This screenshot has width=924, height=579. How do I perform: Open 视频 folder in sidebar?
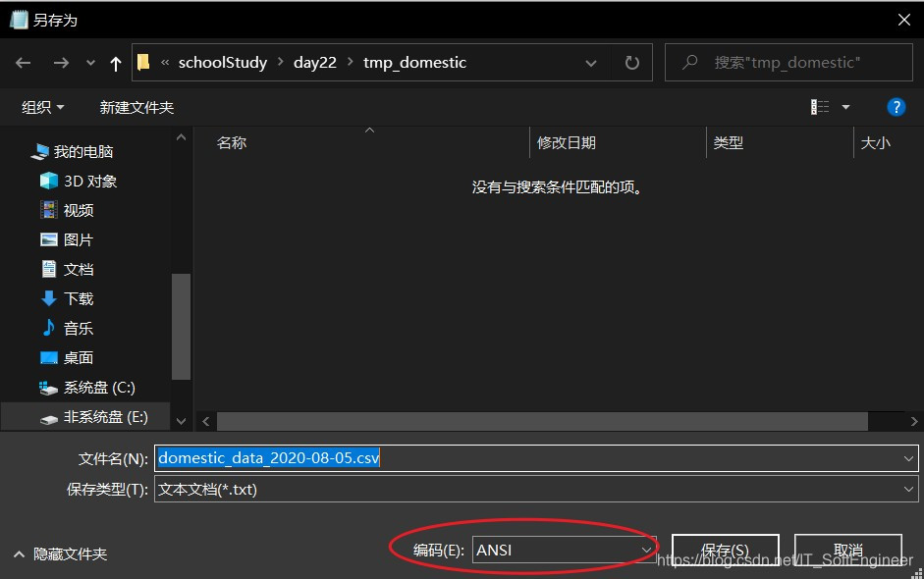(x=79, y=210)
